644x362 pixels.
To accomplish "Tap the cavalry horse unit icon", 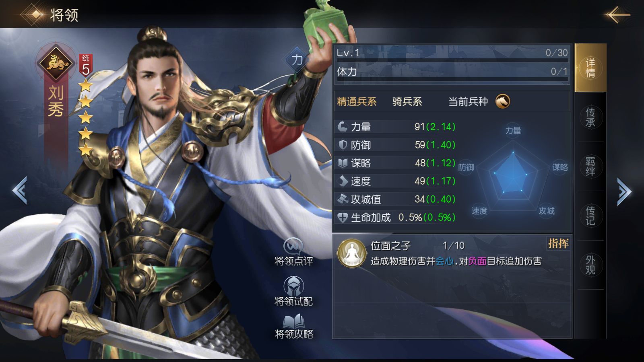I will [x=502, y=101].
